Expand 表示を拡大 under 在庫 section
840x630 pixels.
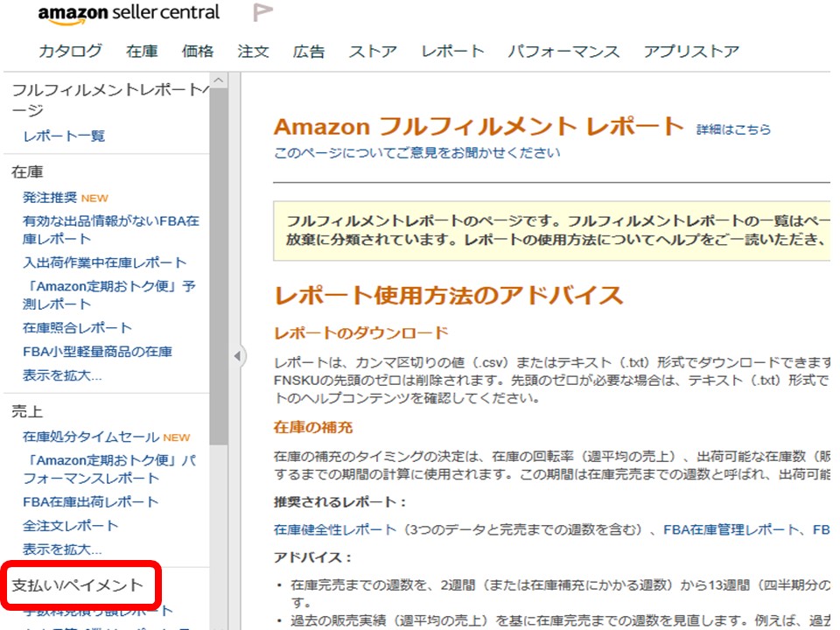coord(62,375)
